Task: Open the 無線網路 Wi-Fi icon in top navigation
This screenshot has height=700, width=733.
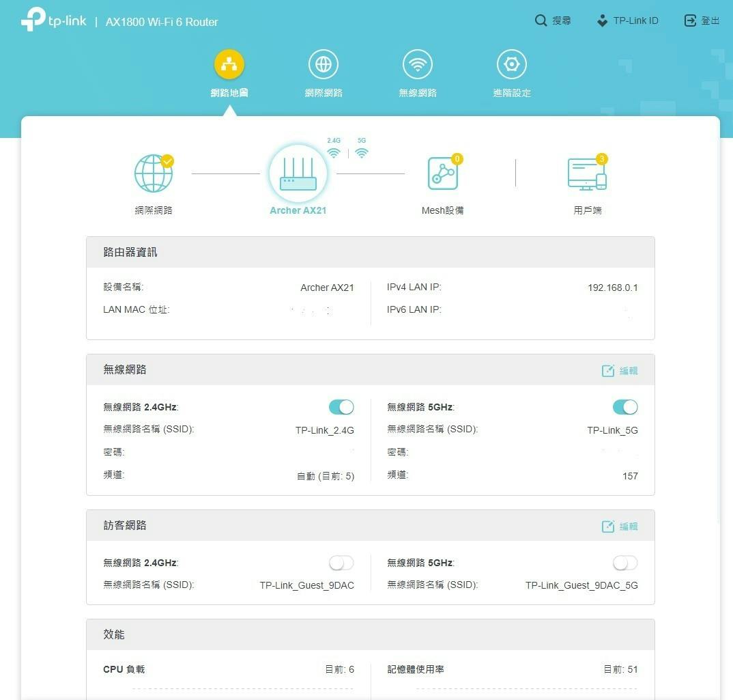Action: tap(418, 65)
